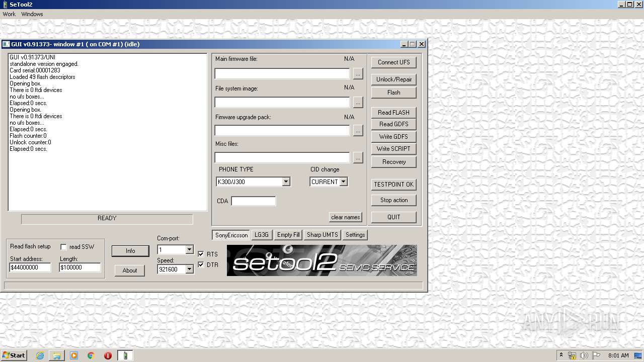Click the Recovery button
This screenshot has width=644, height=362.
pos(394,162)
